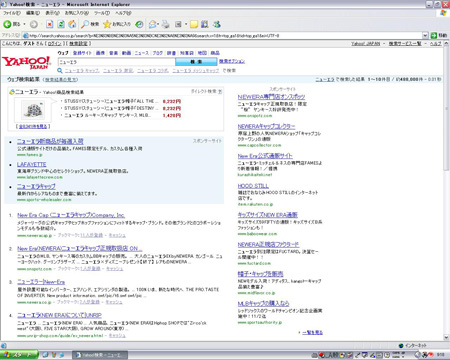Viewport: 450px width, 360px height.
Task: Open the LAFAYETTE sponsored link
Action: pos(32,164)
